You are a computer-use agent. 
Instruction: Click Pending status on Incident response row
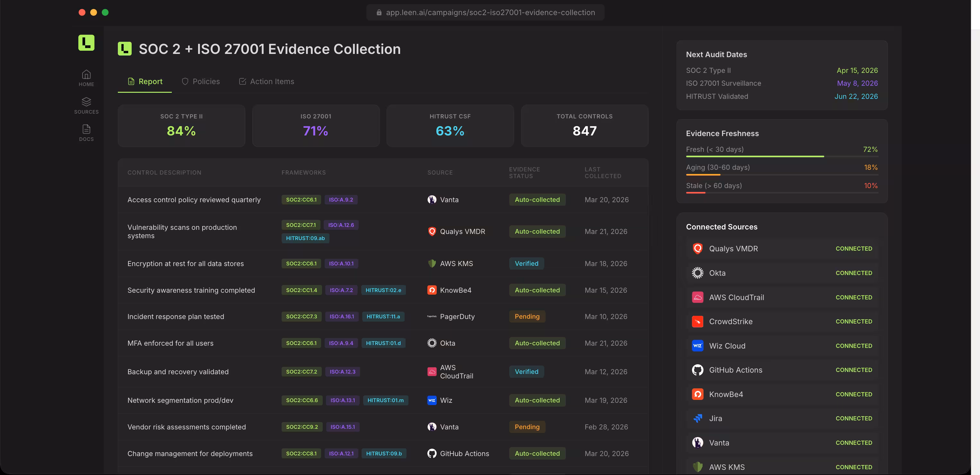pyautogui.click(x=527, y=316)
